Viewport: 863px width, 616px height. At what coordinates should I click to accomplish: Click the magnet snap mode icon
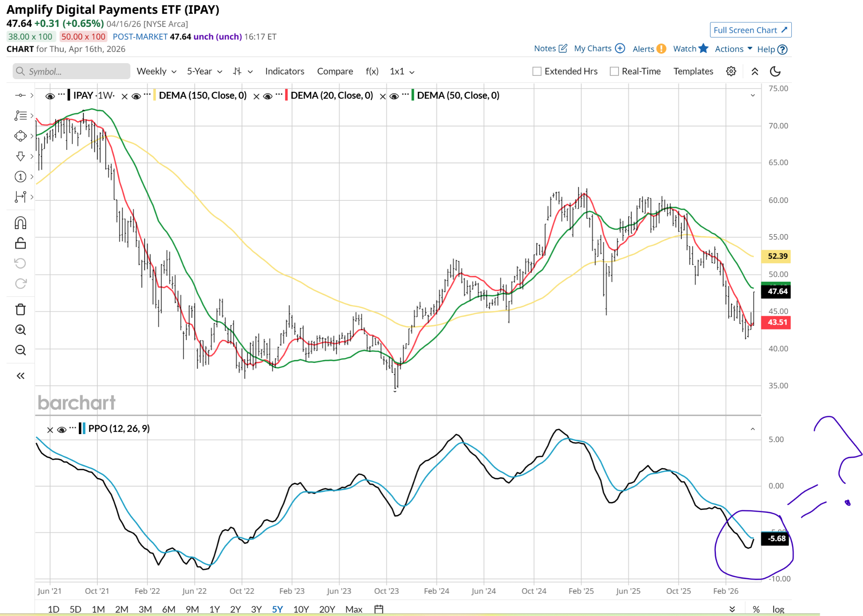tap(20, 223)
